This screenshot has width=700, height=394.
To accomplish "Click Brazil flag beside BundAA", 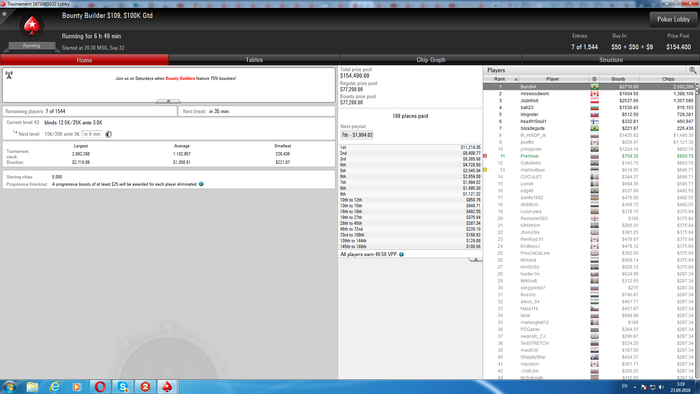I will click(x=594, y=87).
